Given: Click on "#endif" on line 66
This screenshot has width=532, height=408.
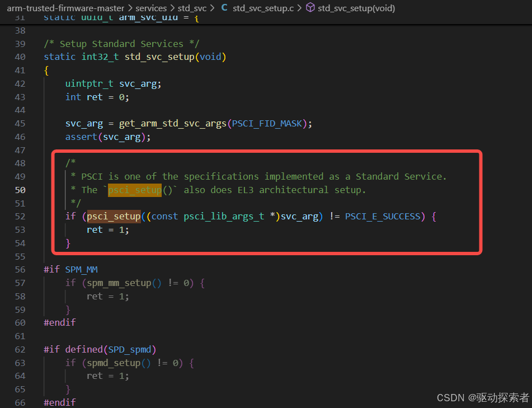Looking at the screenshot, I should coord(60,402).
